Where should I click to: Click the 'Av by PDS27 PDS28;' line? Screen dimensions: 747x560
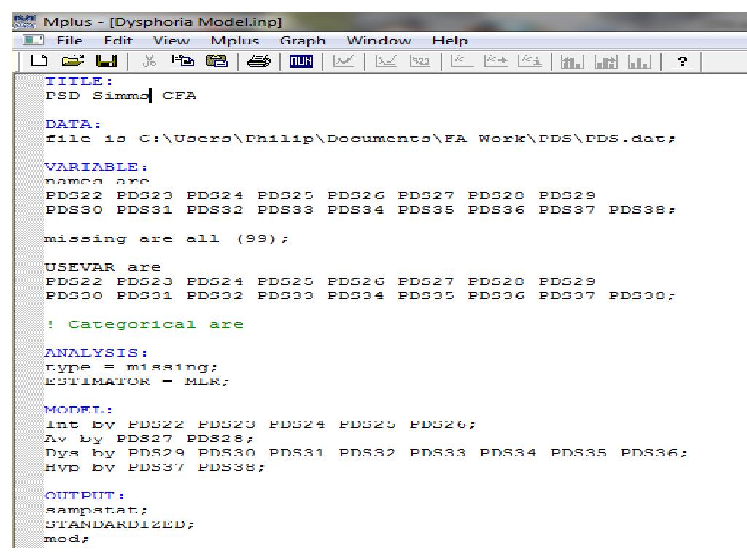149,438
